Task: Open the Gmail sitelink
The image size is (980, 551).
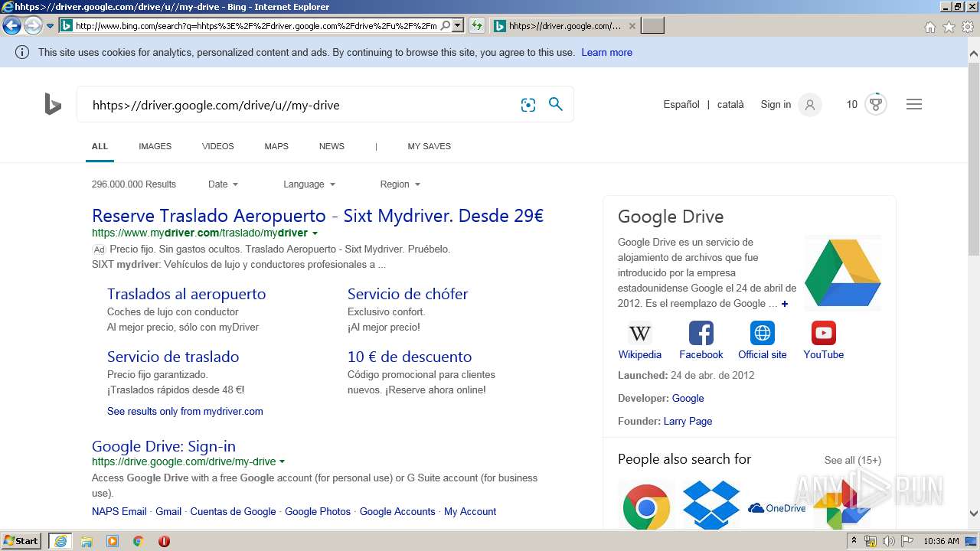Action: pos(168,511)
